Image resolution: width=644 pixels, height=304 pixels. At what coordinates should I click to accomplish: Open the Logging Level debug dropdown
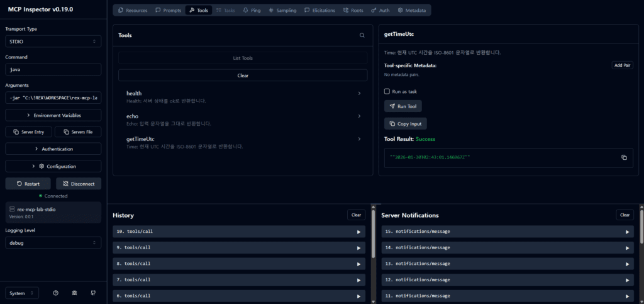(53, 242)
